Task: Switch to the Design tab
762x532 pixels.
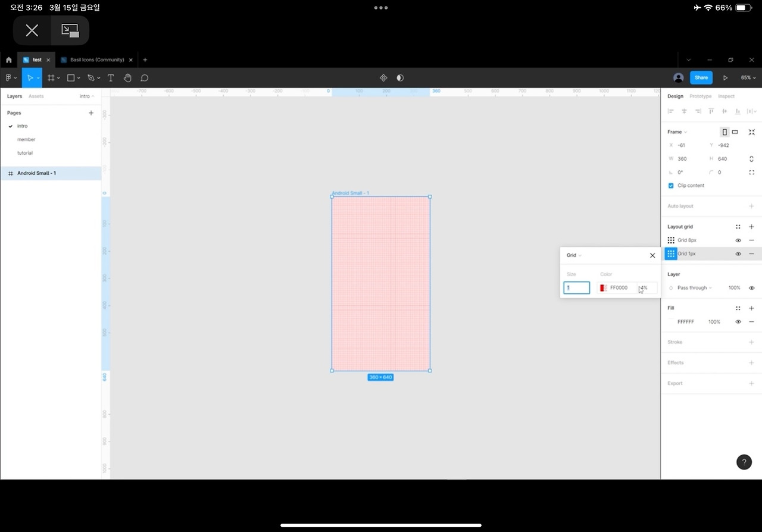Action: (675, 96)
